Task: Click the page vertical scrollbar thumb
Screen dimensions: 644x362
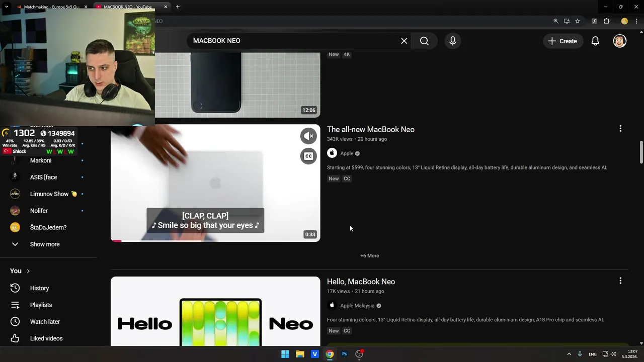Action: [x=641, y=152]
